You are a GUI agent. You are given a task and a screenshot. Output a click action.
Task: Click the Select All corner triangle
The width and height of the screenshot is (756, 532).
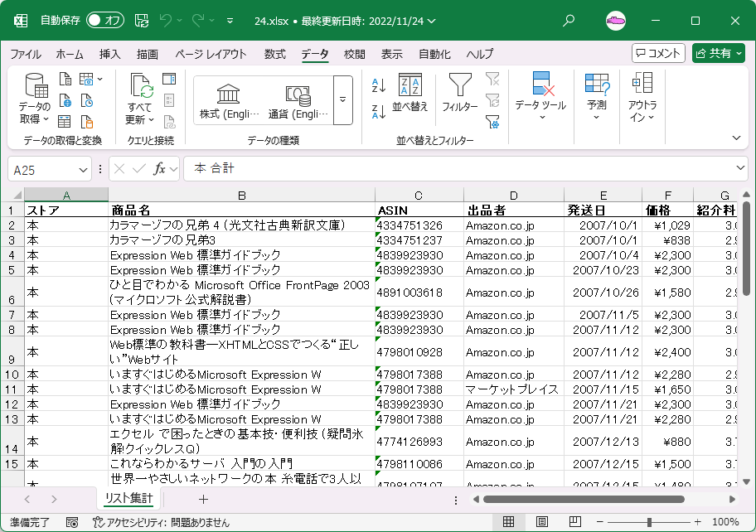tap(17, 196)
